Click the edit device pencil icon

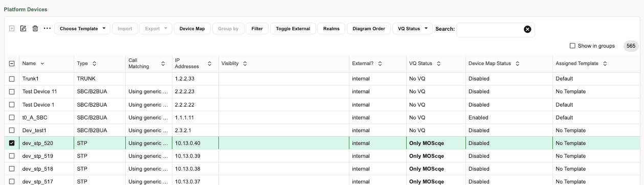pos(23,29)
